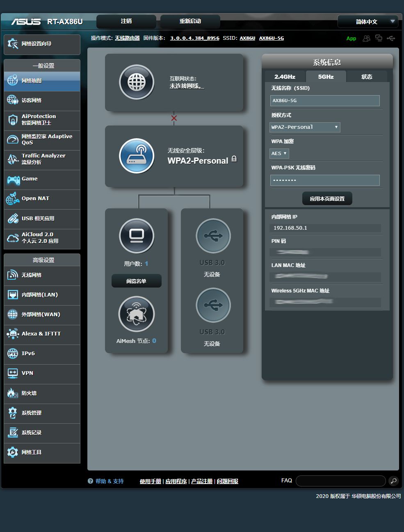404x532 pixels.
Task: Open guest network user icon in header
Action: (x=367, y=38)
